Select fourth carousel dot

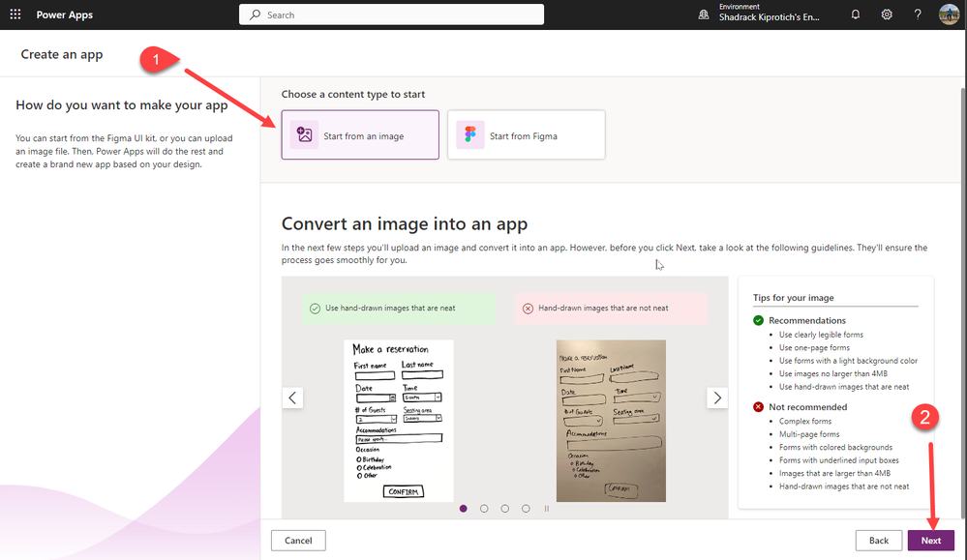point(526,508)
